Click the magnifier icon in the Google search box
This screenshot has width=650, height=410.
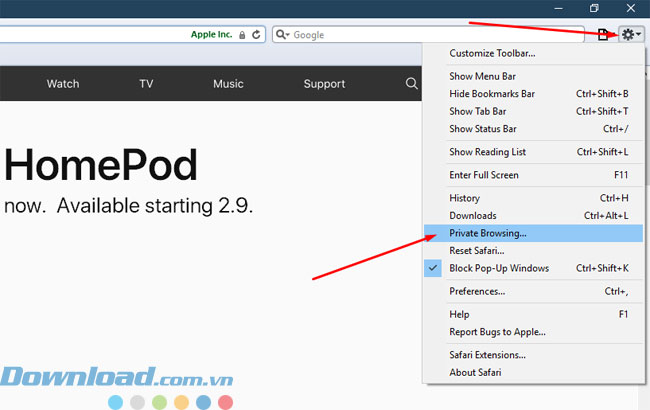coord(283,35)
